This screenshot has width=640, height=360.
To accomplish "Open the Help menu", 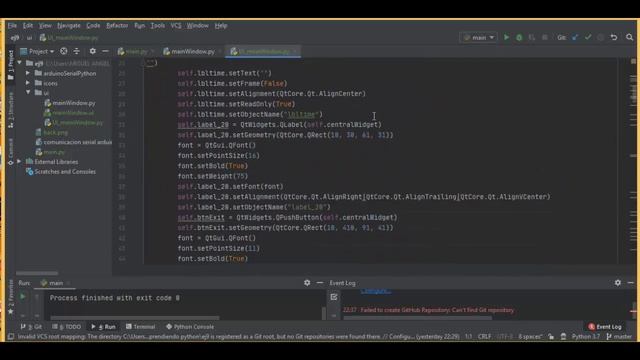I will pos(221,25).
